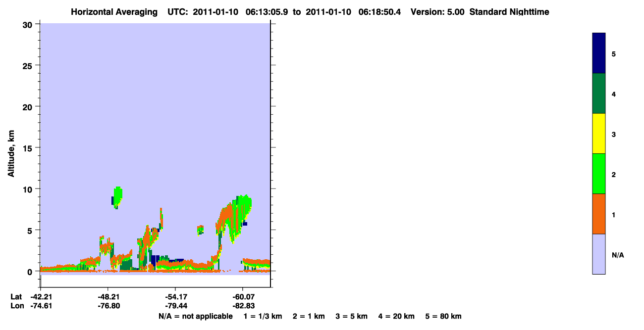644x330 pixels.
Task: Click the latitude value '-42.21'
Action: click(x=41, y=297)
